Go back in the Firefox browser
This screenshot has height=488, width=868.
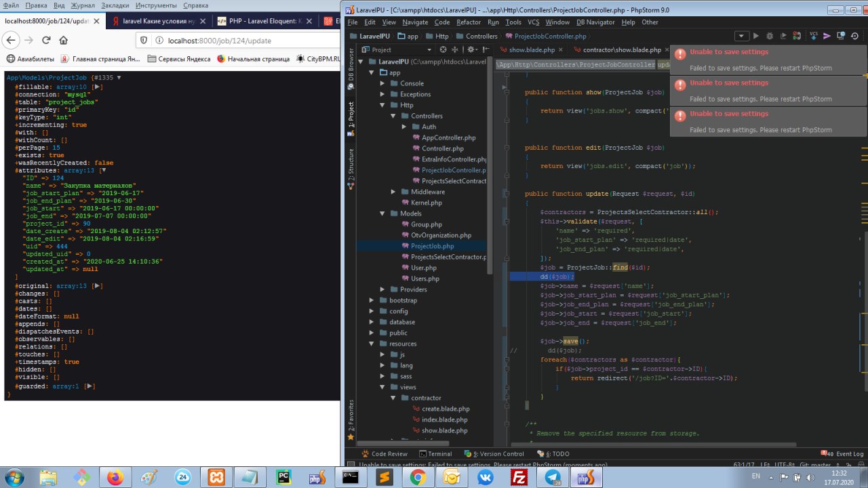click(x=10, y=41)
